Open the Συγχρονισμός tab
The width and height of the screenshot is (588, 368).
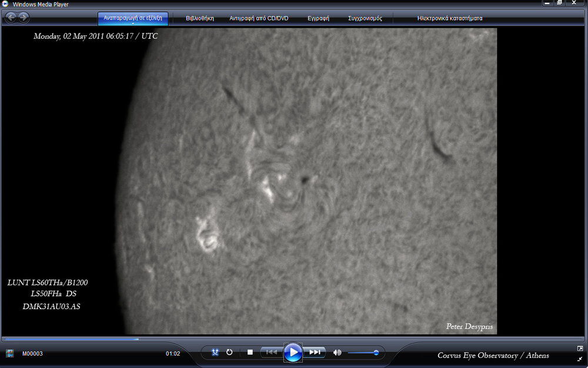pos(365,18)
